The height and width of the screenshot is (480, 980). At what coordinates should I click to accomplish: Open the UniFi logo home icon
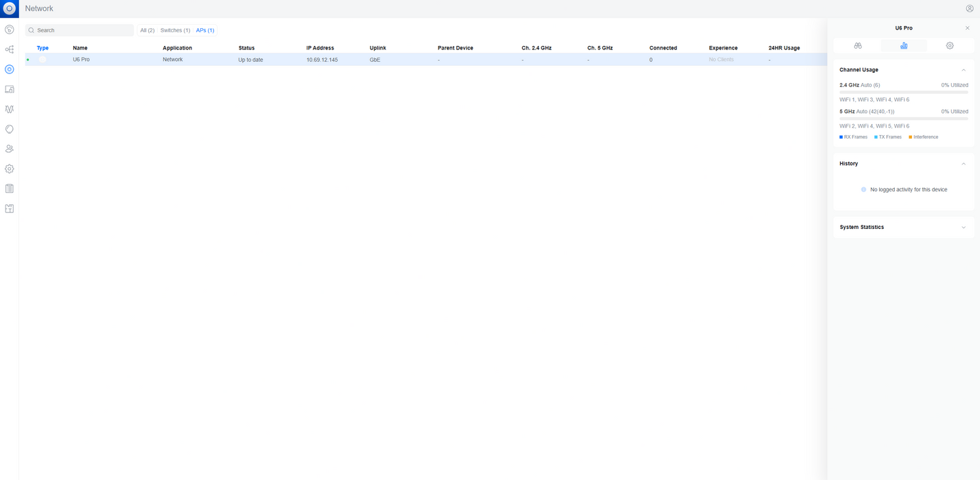[9, 8]
